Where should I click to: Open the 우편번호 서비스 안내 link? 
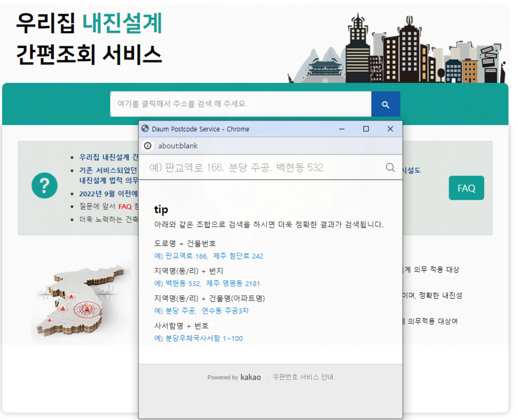pos(303,377)
